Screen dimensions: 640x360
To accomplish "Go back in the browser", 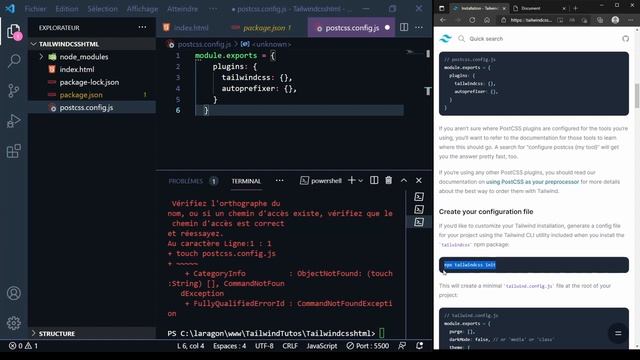I will coord(443,20).
